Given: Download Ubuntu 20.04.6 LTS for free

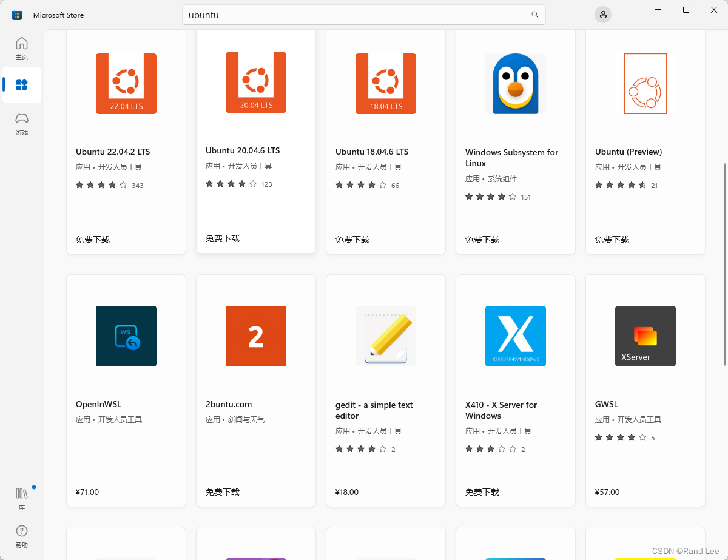Looking at the screenshot, I should (223, 238).
